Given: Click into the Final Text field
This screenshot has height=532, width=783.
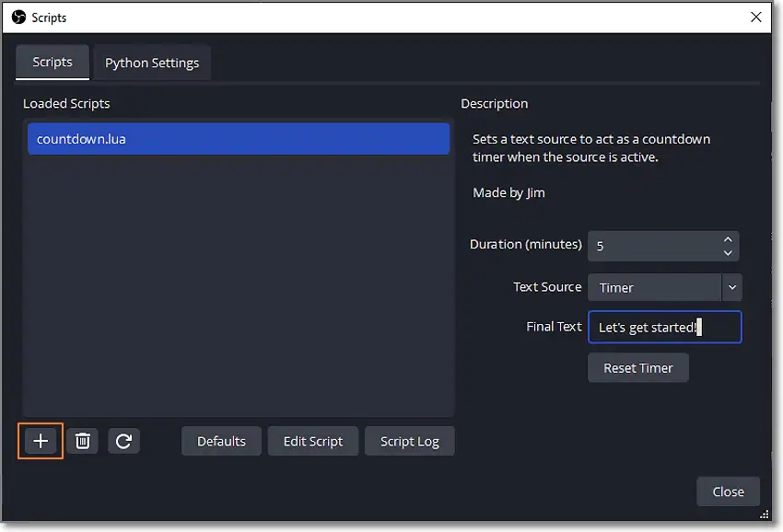Looking at the screenshot, I should [664, 327].
